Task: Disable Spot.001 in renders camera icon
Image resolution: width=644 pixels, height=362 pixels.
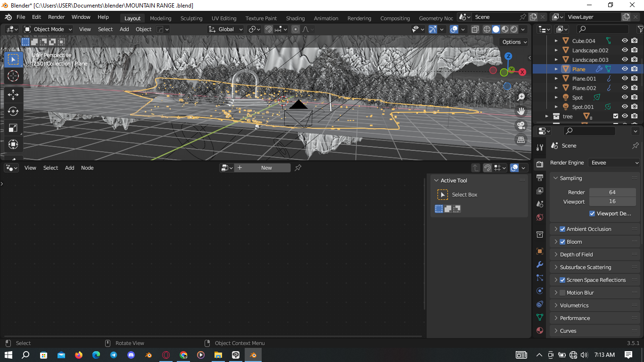Action: 635,107
